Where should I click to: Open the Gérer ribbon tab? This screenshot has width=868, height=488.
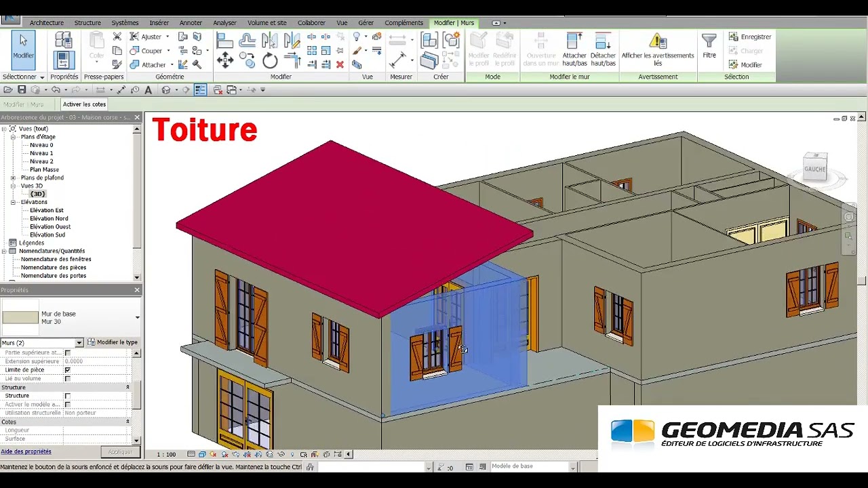(366, 22)
